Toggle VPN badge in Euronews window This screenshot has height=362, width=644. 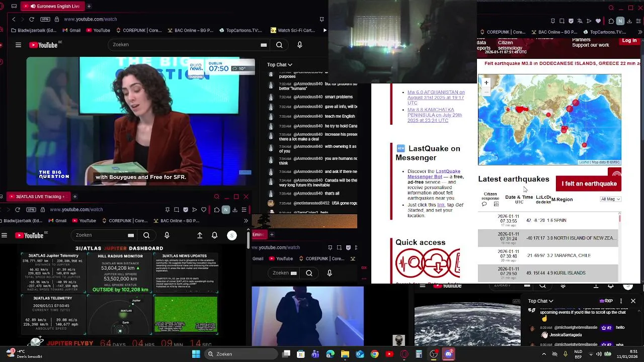46,19
